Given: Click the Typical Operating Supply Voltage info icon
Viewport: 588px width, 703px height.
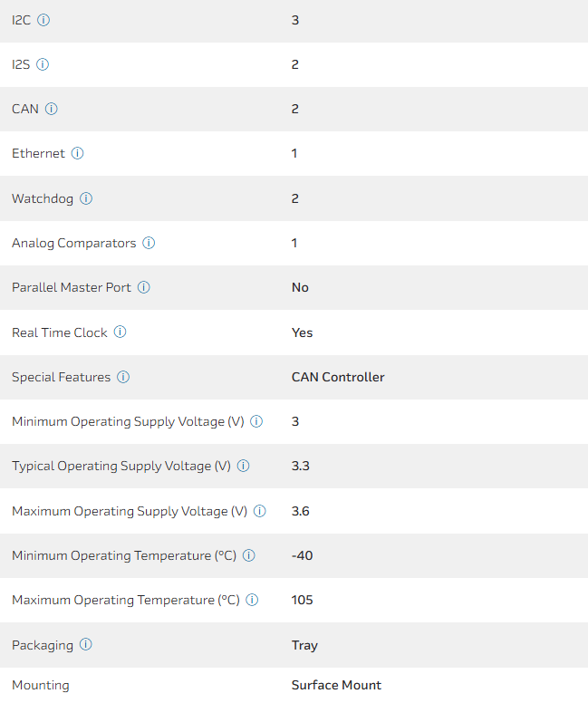Looking at the screenshot, I should (x=243, y=466).
